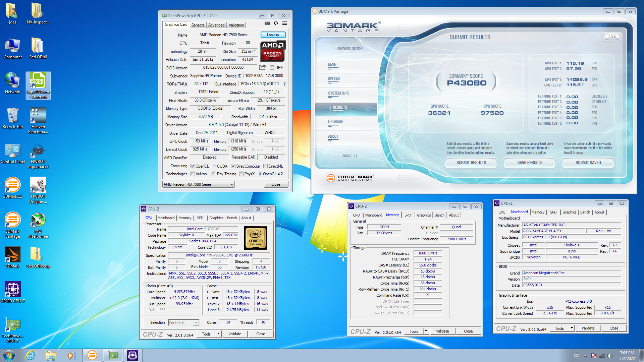The image size is (644, 362).
Task: Click the GPU Name field in GPU-Z
Action: tap(223, 35)
